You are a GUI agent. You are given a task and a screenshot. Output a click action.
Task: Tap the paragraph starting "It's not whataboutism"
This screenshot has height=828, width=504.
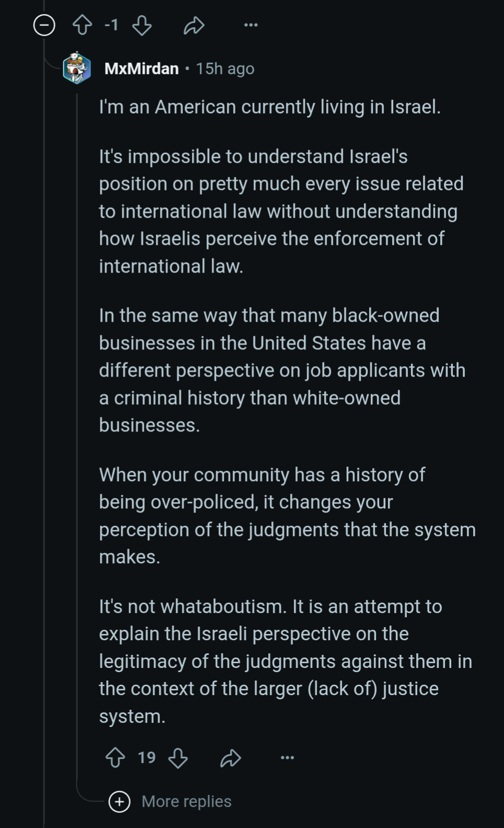(286, 661)
